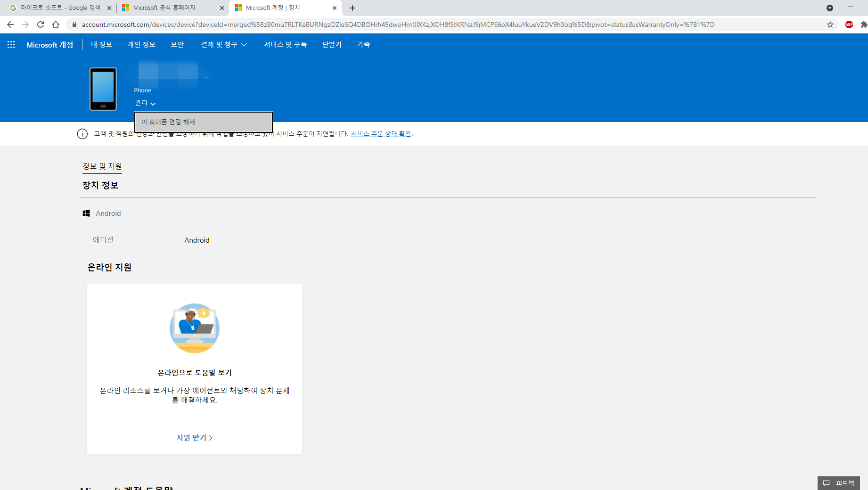Open the 내 정보 menu item
Image resolution: width=868 pixels, height=490 pixels.
point(101,44)
